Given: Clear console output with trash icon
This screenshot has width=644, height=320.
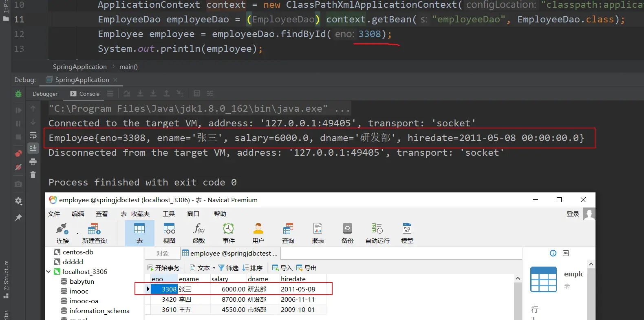Looking at the screenshot, I should (33, 175).
